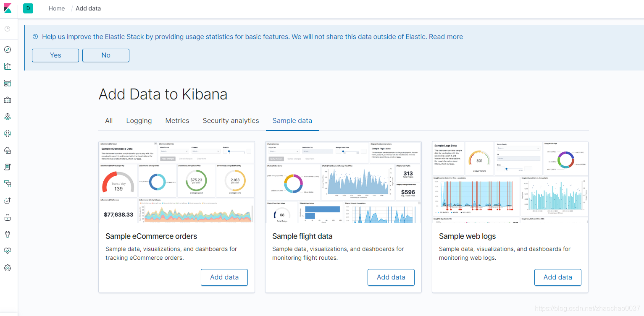Click the flight data dashboard preview thumbnail
The image size is (644, 316).
pos(343,182)
